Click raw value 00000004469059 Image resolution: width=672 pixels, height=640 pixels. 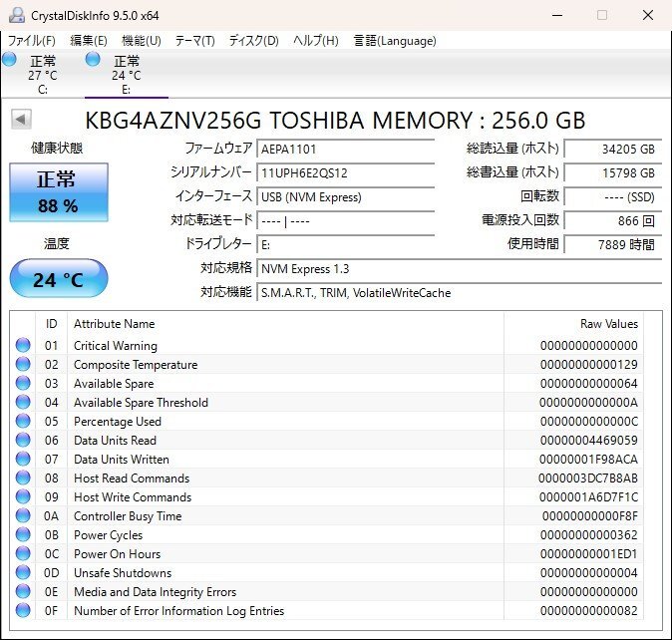click(x=589, y=440)
